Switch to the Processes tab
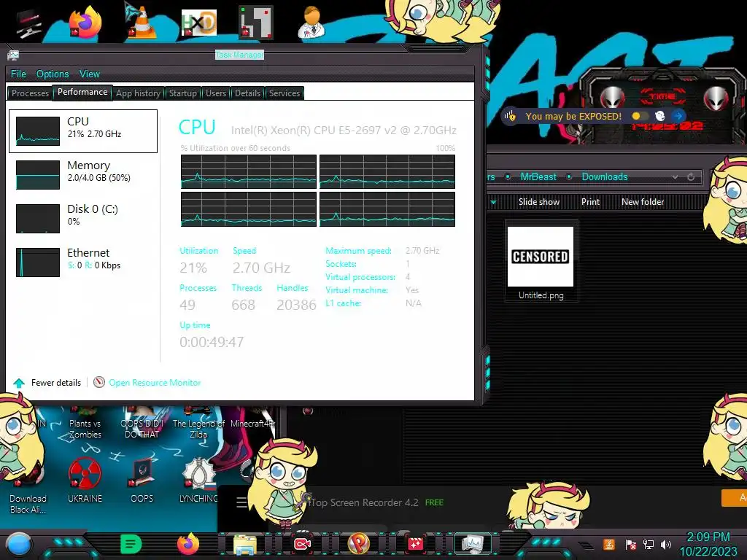Image resolution: width=747 pixels, height=560 pixels. click(x=30, y=93)
